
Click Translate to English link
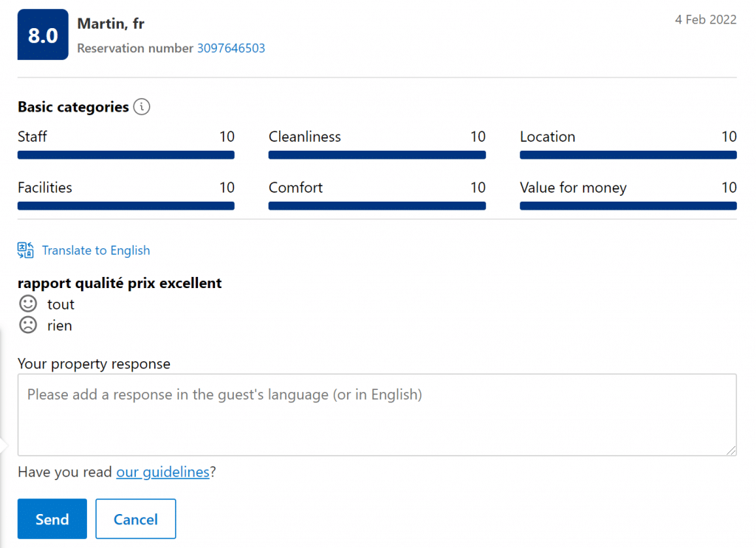click(x=95, y=250)
